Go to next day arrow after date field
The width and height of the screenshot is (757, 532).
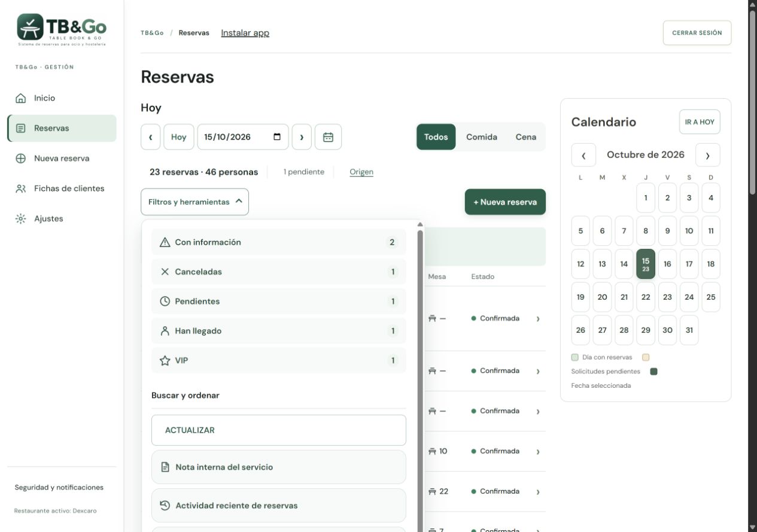point(302,137)
